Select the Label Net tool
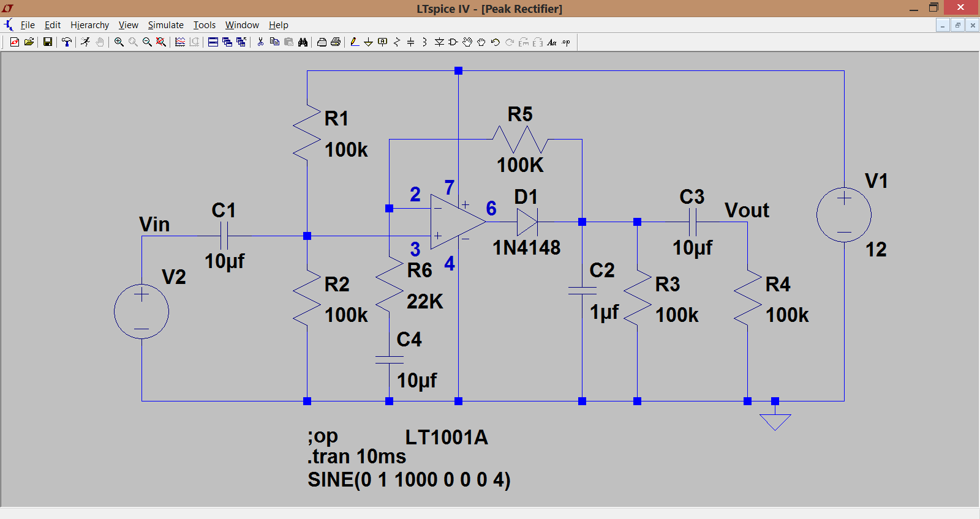The height and width of the screenshot is (519, 980). 382,42
